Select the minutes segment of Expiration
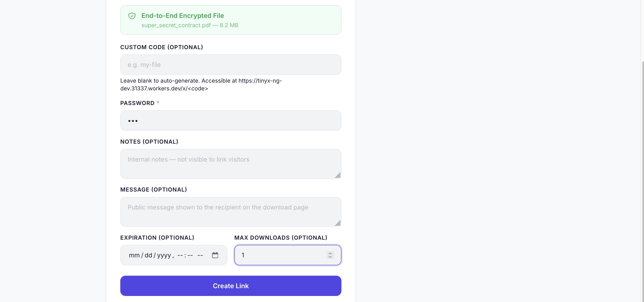The height and width of the screenshot is (302, 644). tap(190, 255)
